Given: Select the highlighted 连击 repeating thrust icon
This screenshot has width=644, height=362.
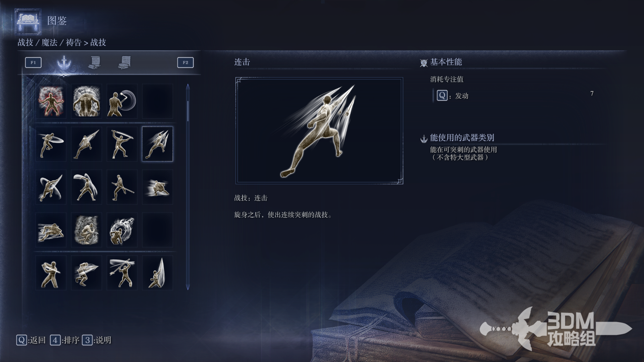Looking at the screenshot, I should click(x=158, y=144).
